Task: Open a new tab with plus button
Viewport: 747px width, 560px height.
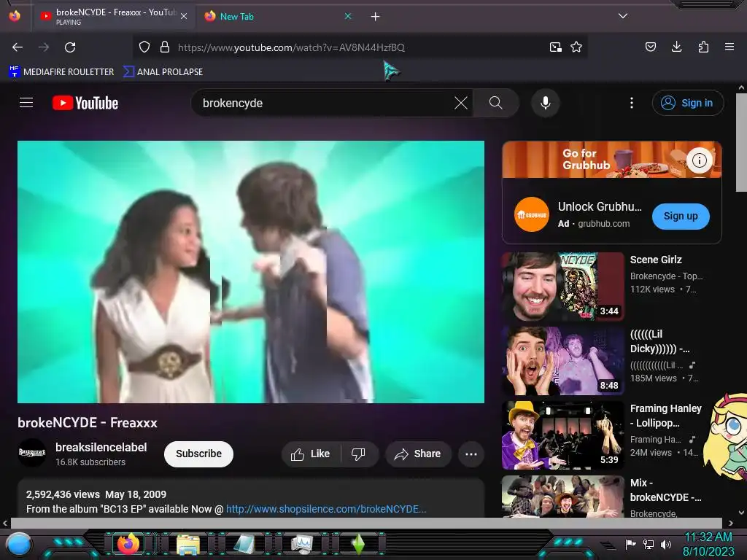Action: pos(376,17)
